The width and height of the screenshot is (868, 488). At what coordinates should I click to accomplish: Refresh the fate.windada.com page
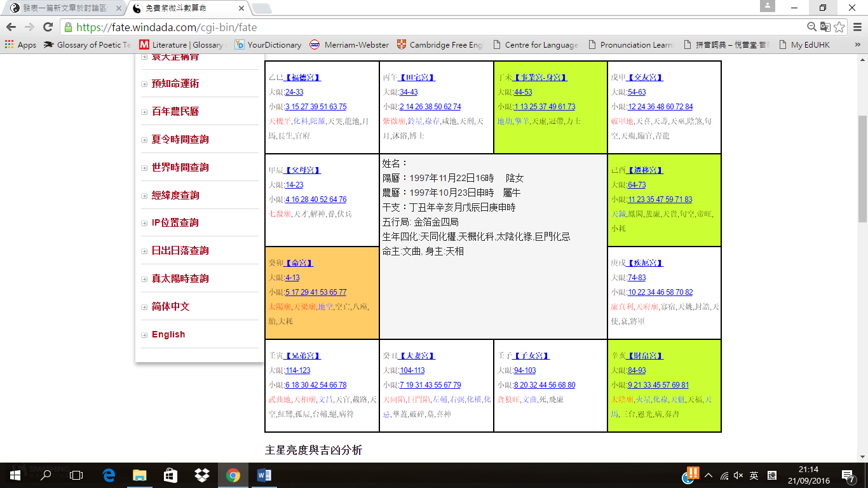coord(50,27)
